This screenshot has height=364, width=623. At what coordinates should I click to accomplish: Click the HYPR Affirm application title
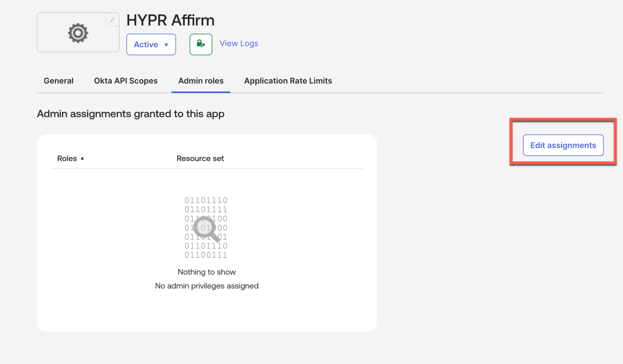[x=170, y=20]
